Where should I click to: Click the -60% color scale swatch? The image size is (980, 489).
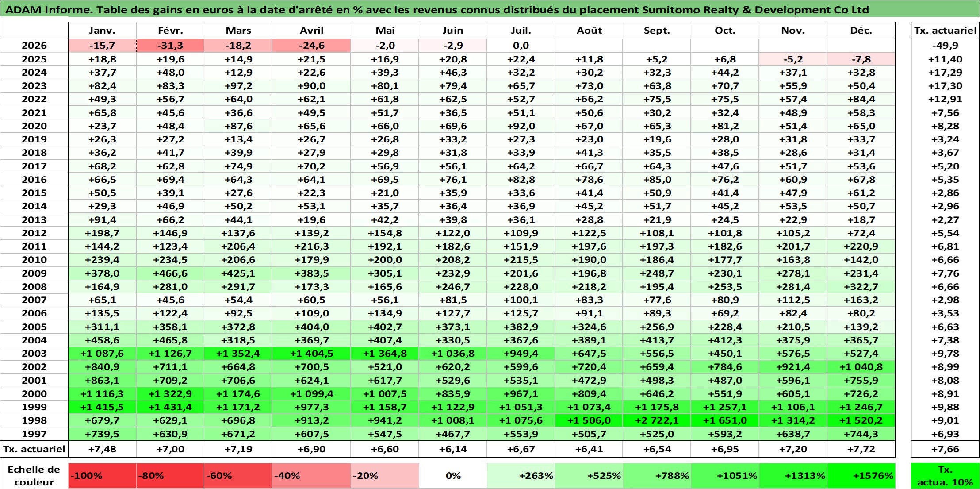point(238,476)
